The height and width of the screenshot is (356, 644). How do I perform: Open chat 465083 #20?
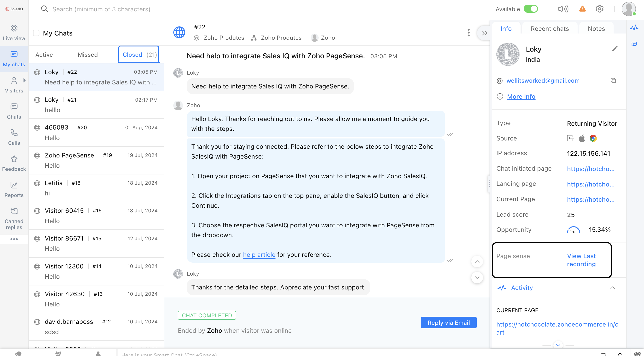(x=96, y=133)
